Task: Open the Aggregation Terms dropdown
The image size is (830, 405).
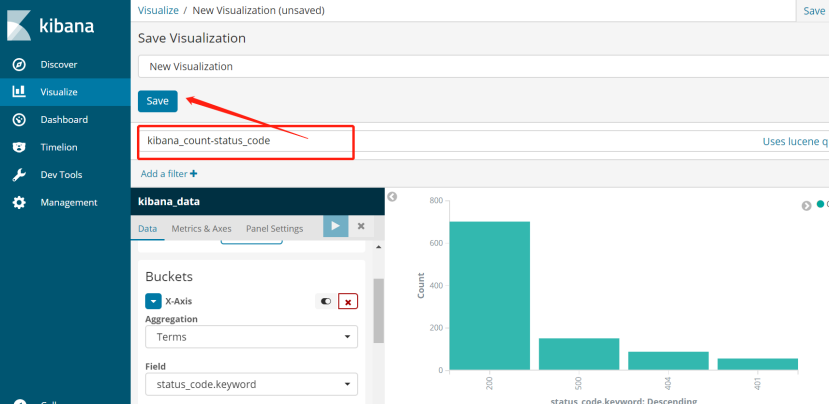Action: pos(251,337)
